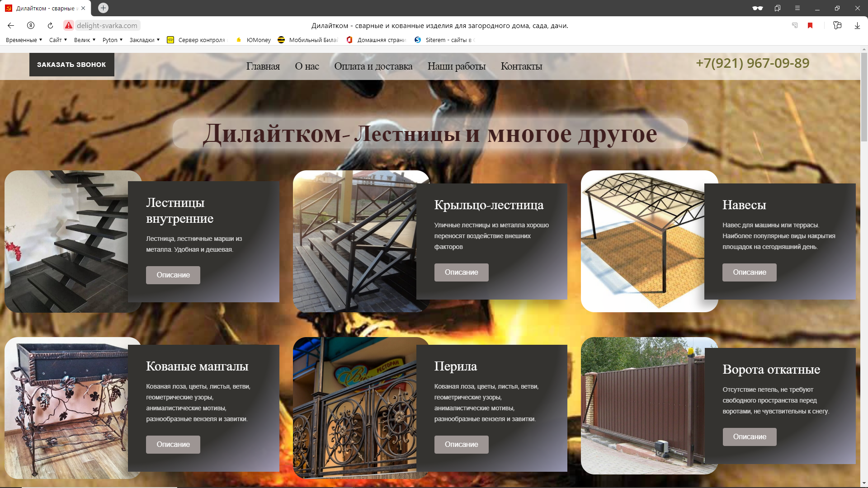Open incognito mode glasses icon
Viewport: 868px width, 488px height.
coord(757,8)
